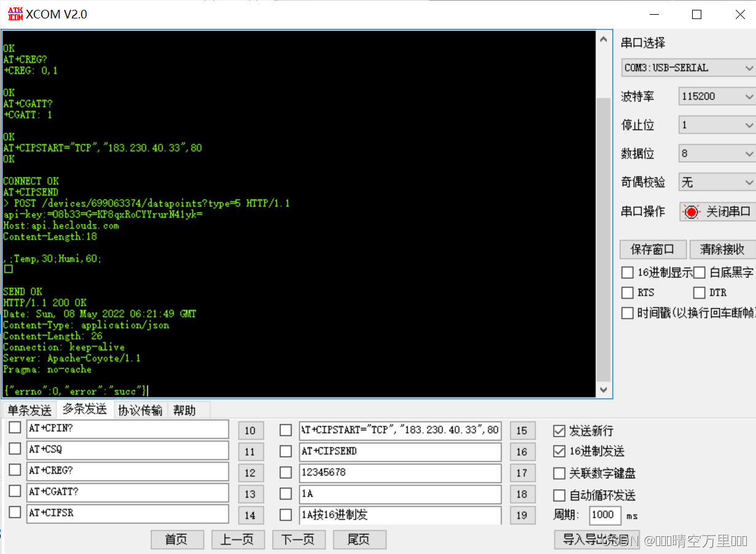Open the COM3:USB-SERIAL port dropdown
Image resolution: width=756 pixels, height=554 pixels.
(x=688, y=68)
